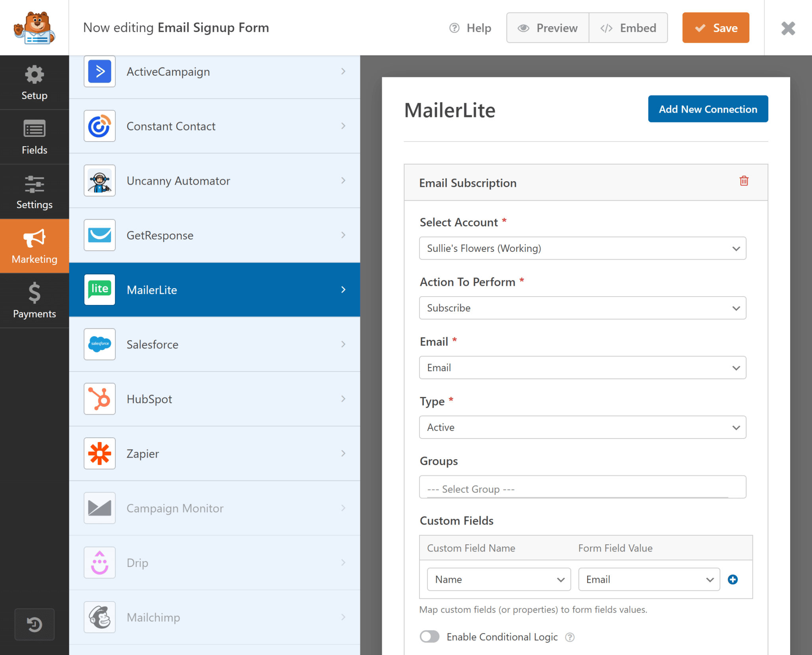The image size is (812, 655).
Task: Open the Type dropdown showing Active
Action: (x=583, y=427)
